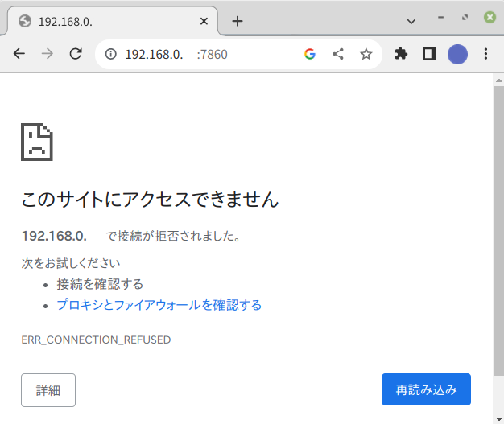The height and width of the screenshot is (424, 504).
Task: Open the 詳細 details button
Action: point(48,390)
